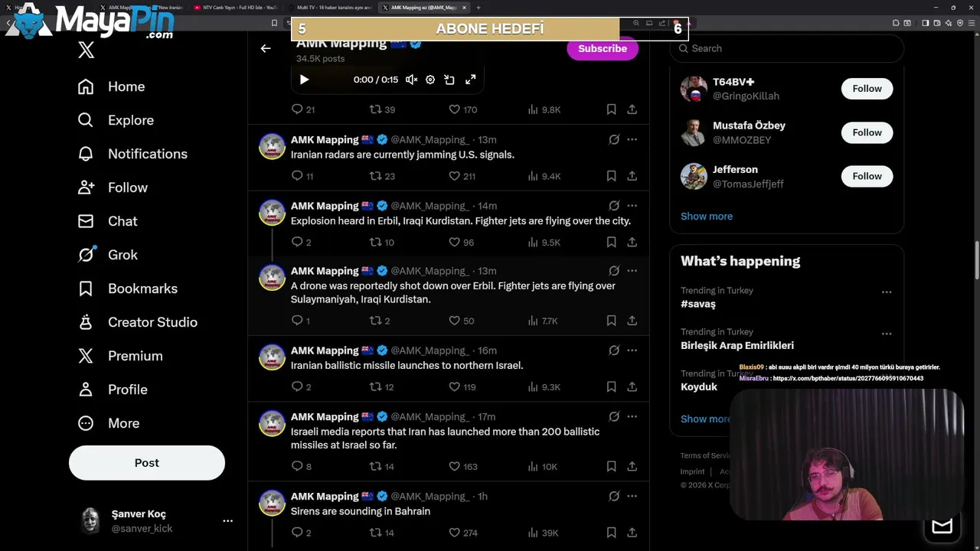Image resolution: width=980 pixels, height=551 pixels.
Task: Like the video post with 170 likes
Action: pos(462,109)
